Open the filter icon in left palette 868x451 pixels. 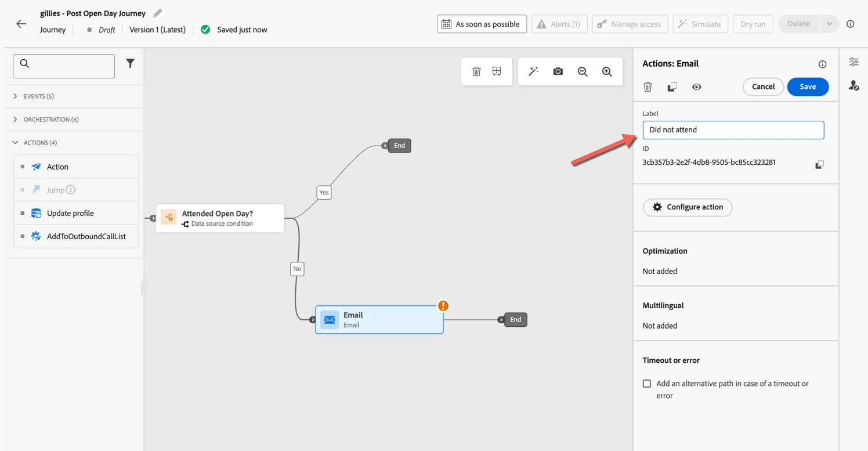[x=130, y=64]
